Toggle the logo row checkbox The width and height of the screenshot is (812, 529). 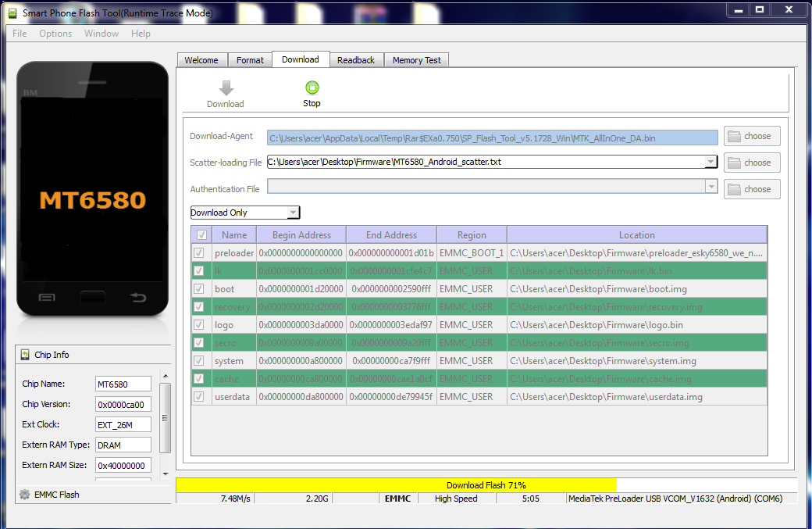click(199, 325)
